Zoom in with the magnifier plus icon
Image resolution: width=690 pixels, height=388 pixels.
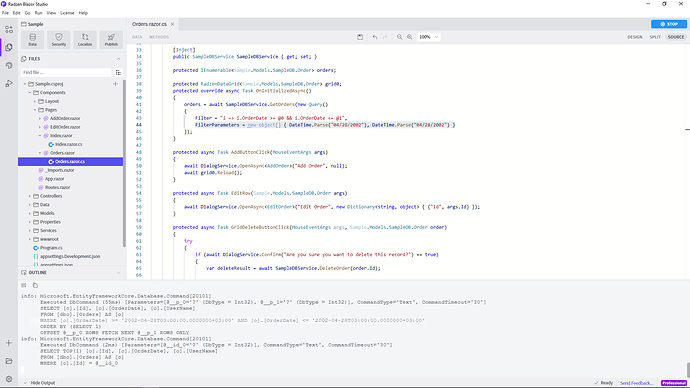pyautogui.click(x=410, y=37)
